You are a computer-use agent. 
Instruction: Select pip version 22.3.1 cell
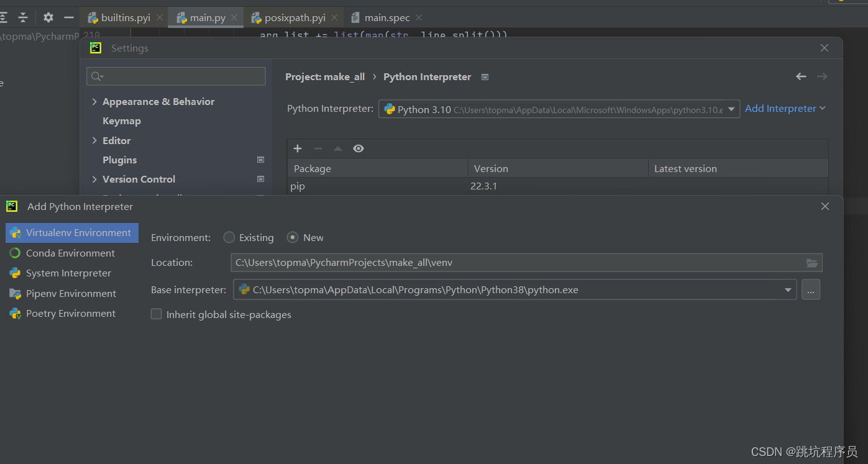coord(483,186)
